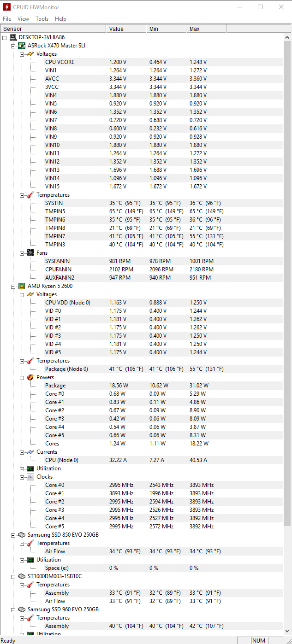Screen dimensions: 292x644
Task: Click the ST1000DM003 Temperatures thermometer icon
Action: [x=30, y=585]
